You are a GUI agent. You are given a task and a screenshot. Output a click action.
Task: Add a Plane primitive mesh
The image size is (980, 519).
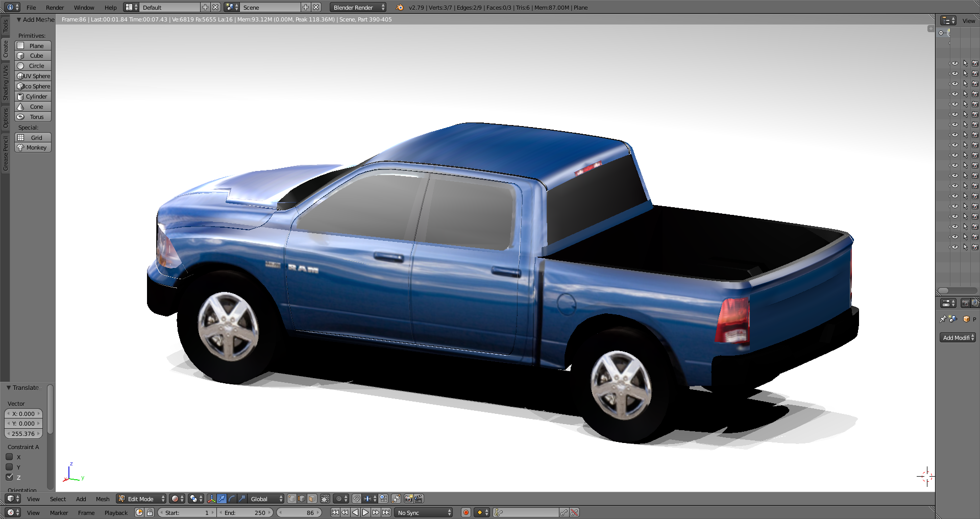click(33, 45)
